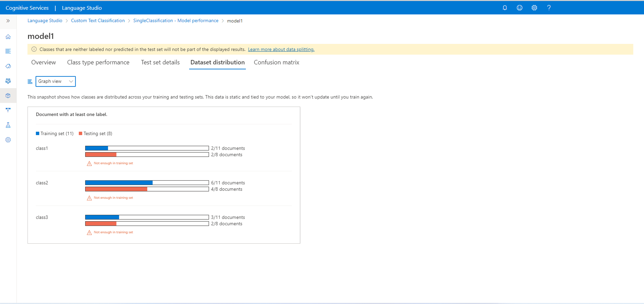Click the class2 row label
The width and height of the screenshot is (644, 304).
(42, 183)
